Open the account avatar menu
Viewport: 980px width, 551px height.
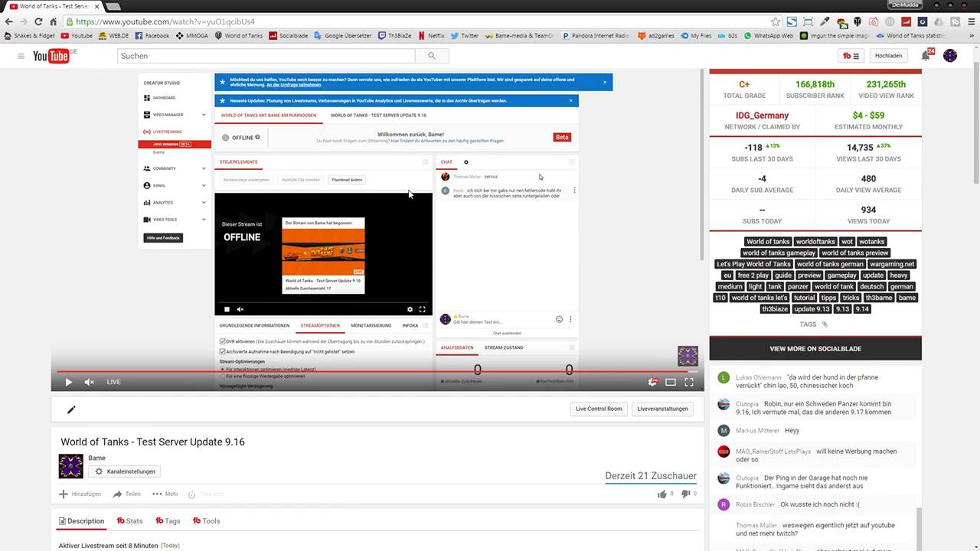click(950, 56)
